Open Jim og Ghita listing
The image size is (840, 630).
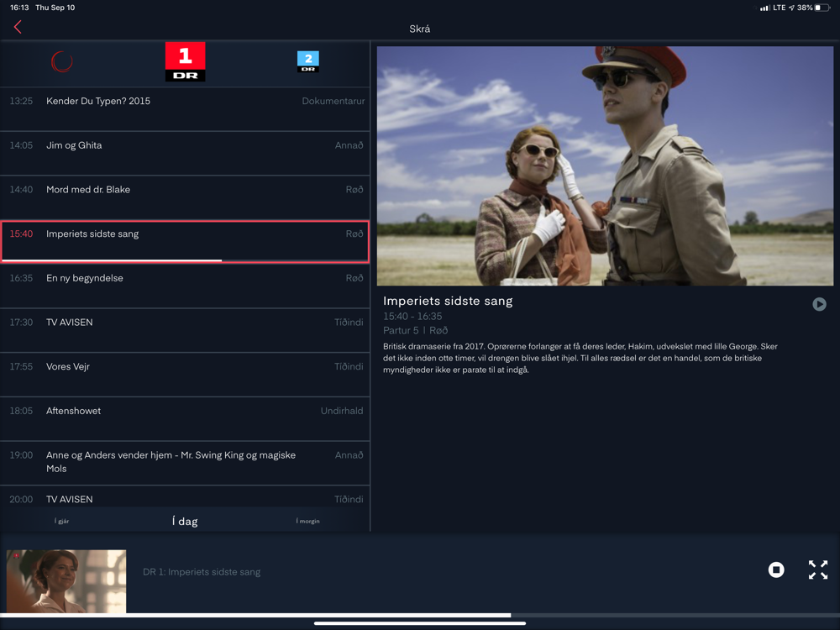point(185,154)
